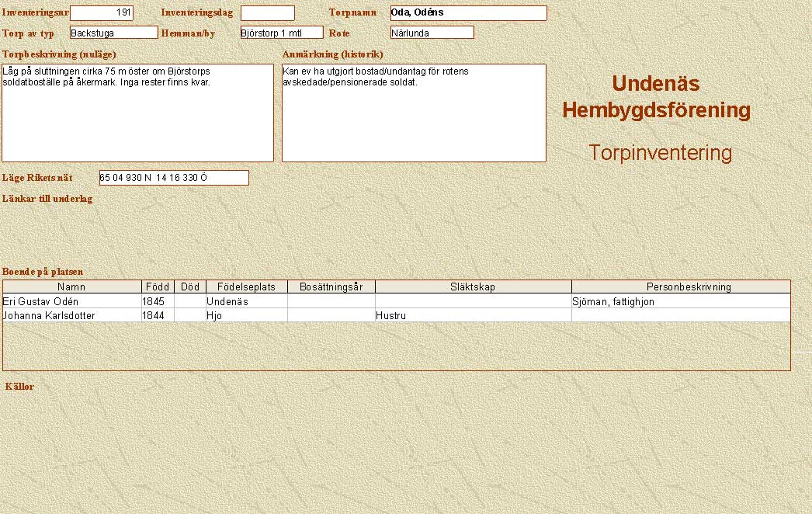Click the Födelseplats column header
Viewport: 812px width, 514px height.
coord(246,287)
